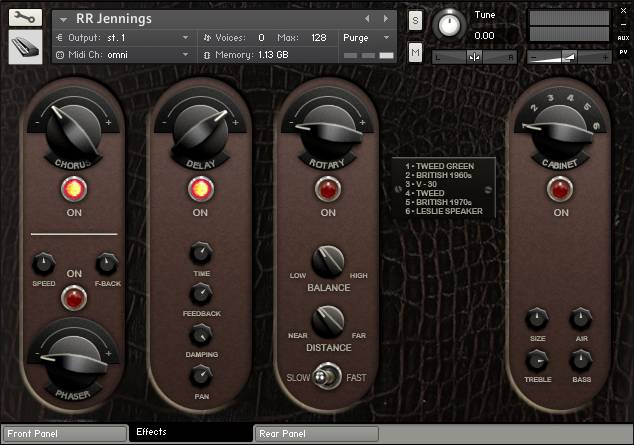Click the Cabinet Size knob
The height and width of the screenshot is (445, 634).
[537, 319]
